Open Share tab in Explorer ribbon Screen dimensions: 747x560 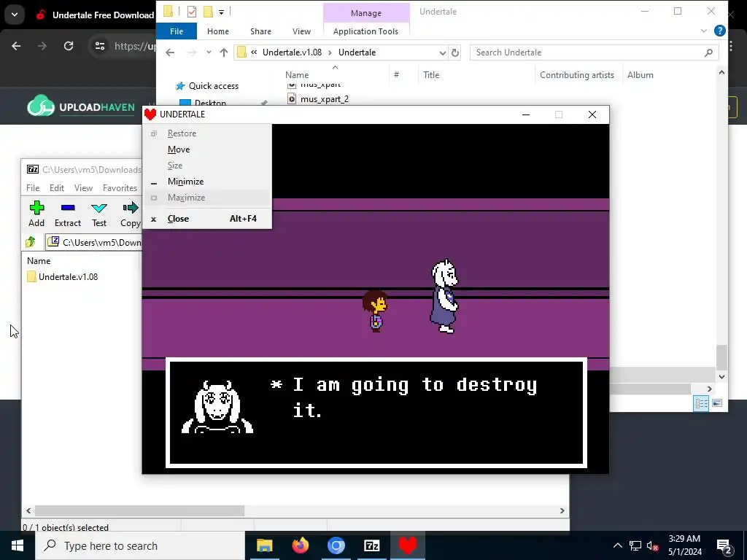[x=260, y=31]
